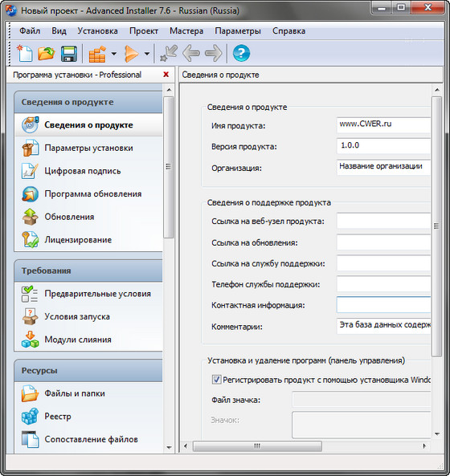Close the Программа установки panel with red X
Image resolution: width=450 pixels, height=476 pixels.
tap(166, 75)
